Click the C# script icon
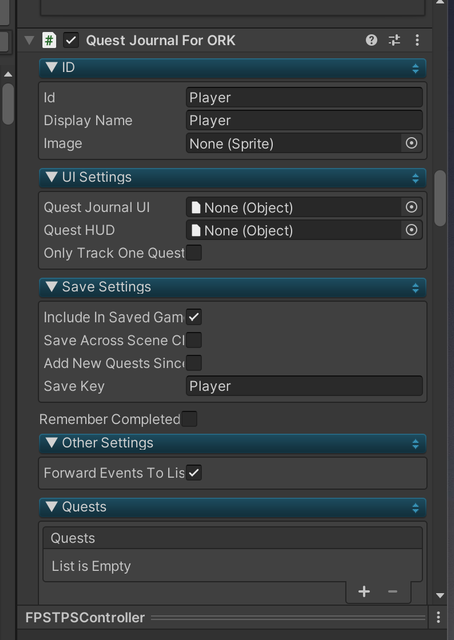Viewport: 454px width, 640px height. point(49,40)
